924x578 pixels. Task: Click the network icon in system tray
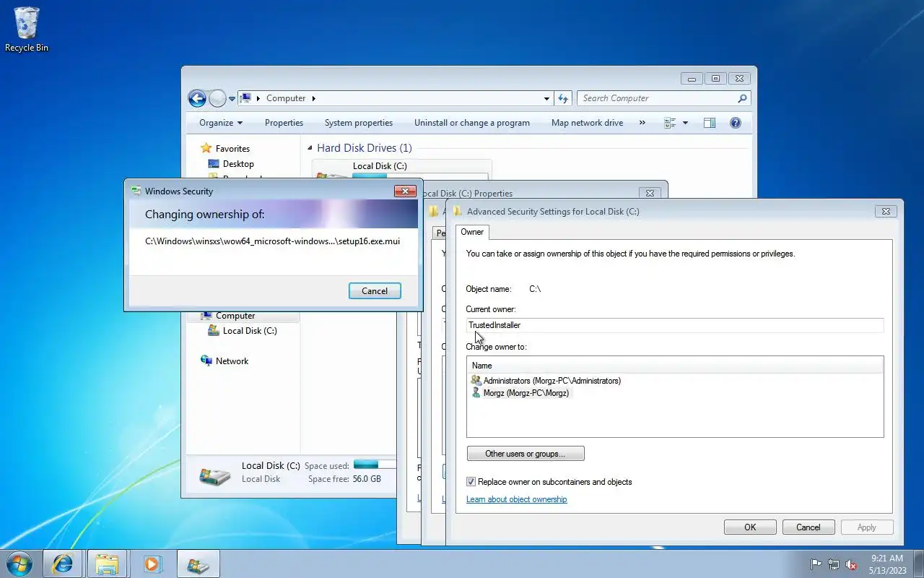pos(834,564)
